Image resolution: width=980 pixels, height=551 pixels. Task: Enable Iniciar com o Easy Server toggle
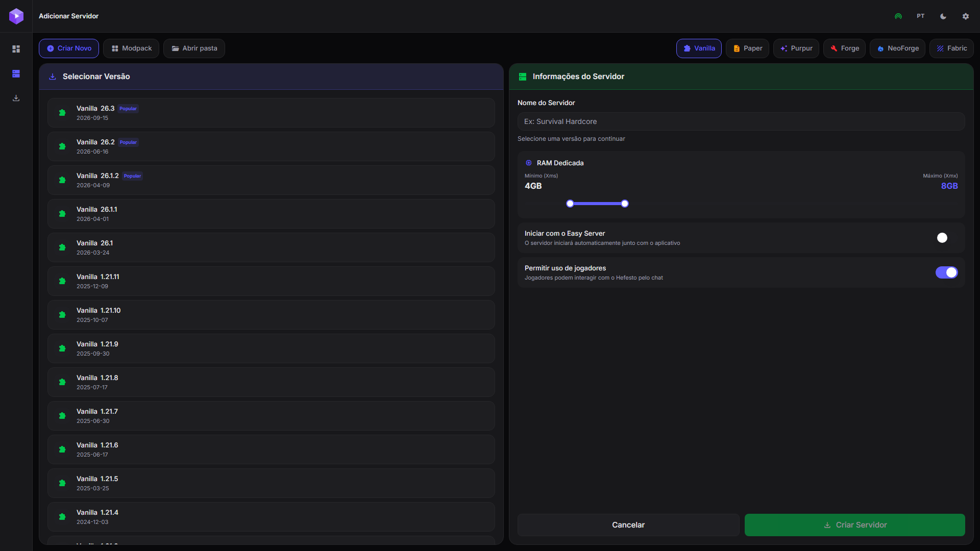point(947,238)
